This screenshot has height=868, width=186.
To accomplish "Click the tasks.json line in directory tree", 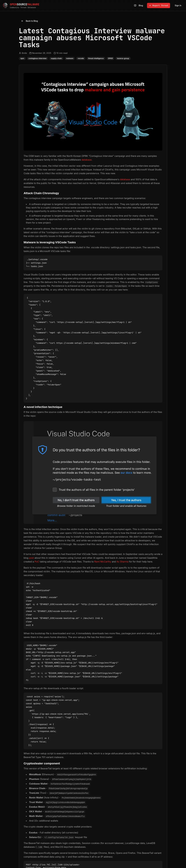I will 34,266.
